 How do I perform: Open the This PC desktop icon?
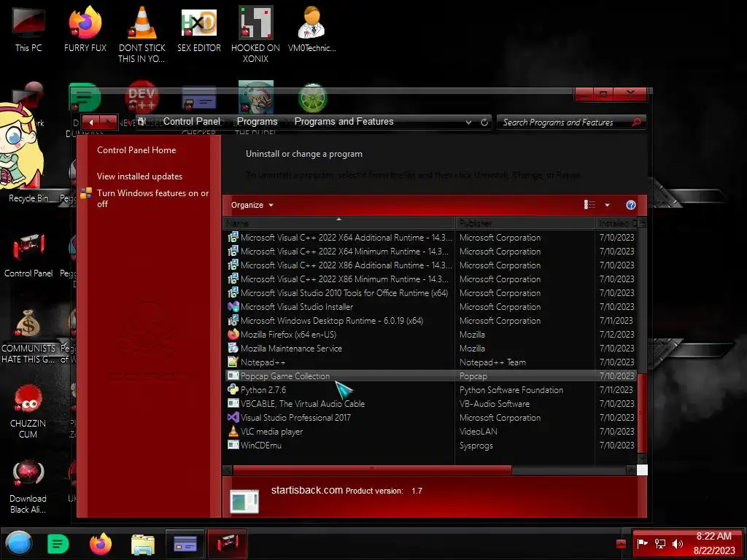coord(28,29)
